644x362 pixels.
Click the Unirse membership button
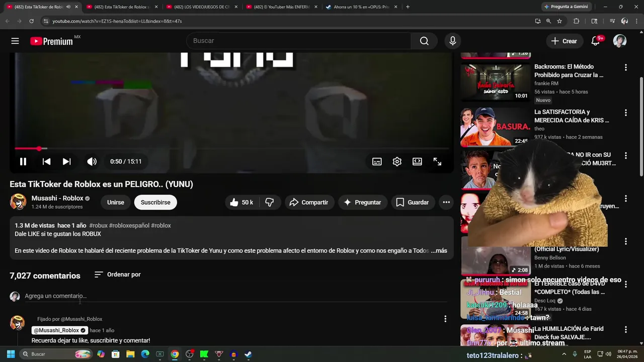pyautogui.click(x=115, y=202)
